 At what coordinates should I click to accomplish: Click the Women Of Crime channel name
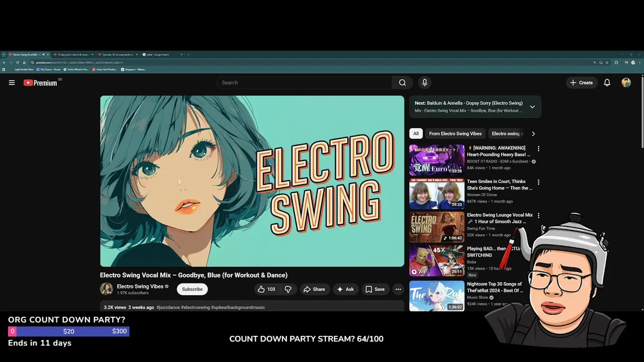482,195
